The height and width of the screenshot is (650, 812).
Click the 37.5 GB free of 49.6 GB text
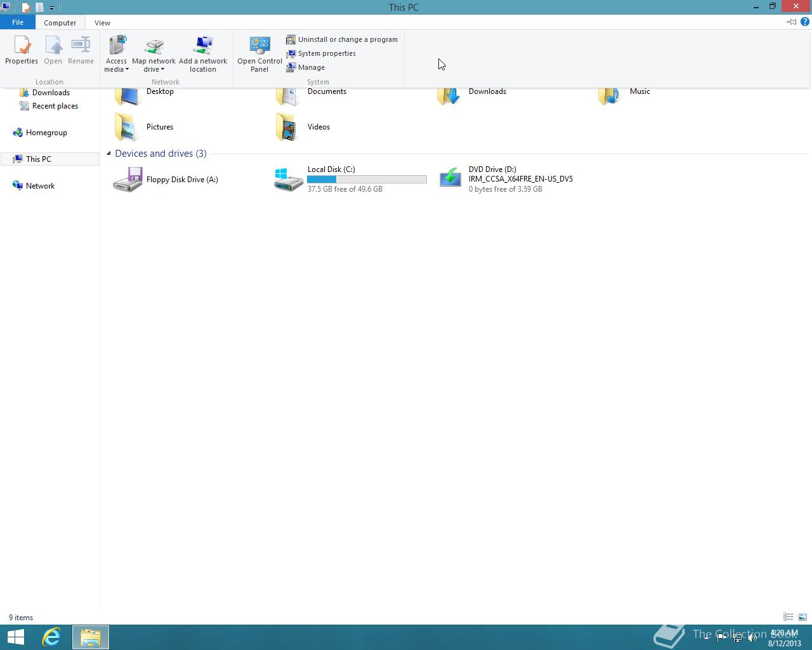click(x=345, y=189)
